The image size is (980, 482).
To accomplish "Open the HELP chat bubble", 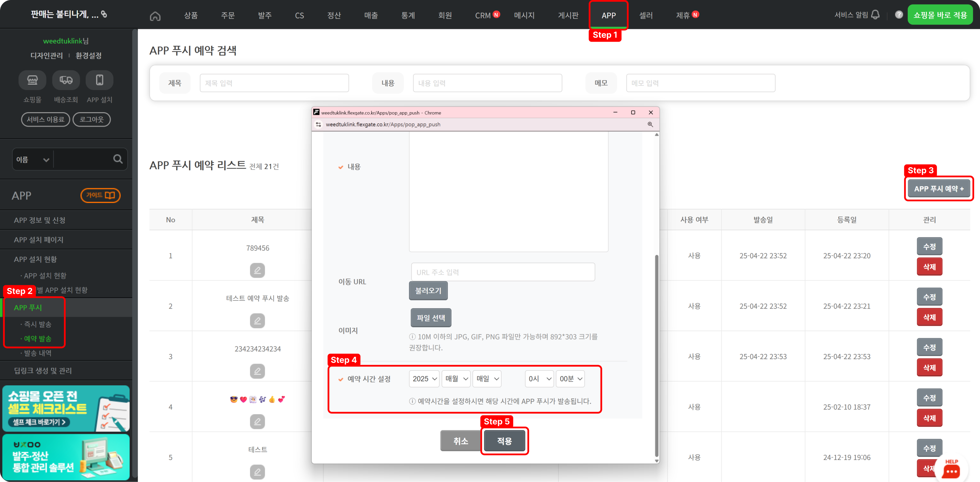I will 951,469.
